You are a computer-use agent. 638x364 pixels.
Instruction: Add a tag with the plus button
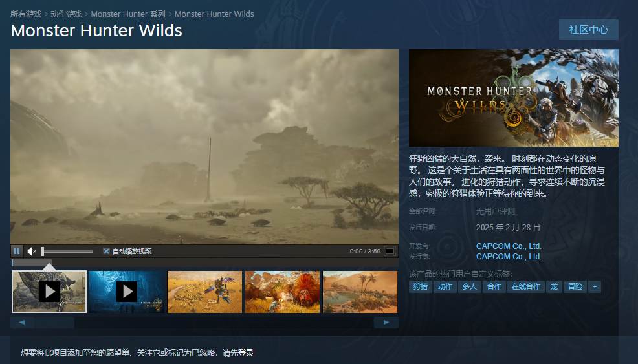[x=595, y=286]
